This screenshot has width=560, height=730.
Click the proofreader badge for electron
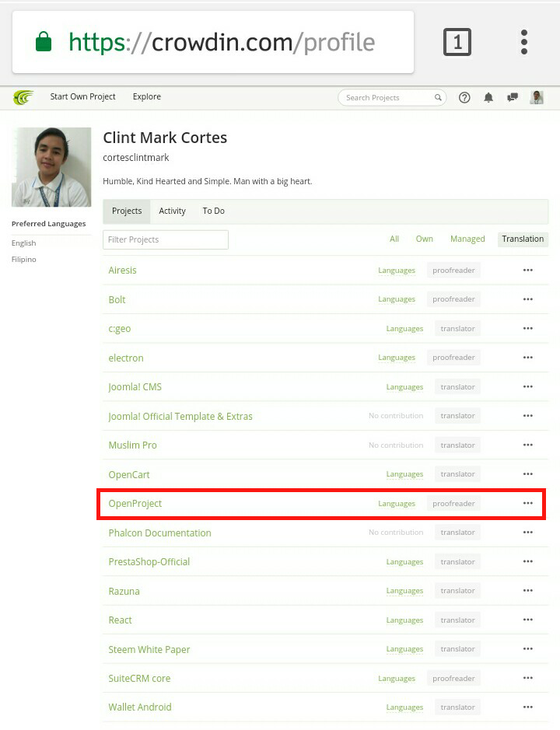(453, 358)
